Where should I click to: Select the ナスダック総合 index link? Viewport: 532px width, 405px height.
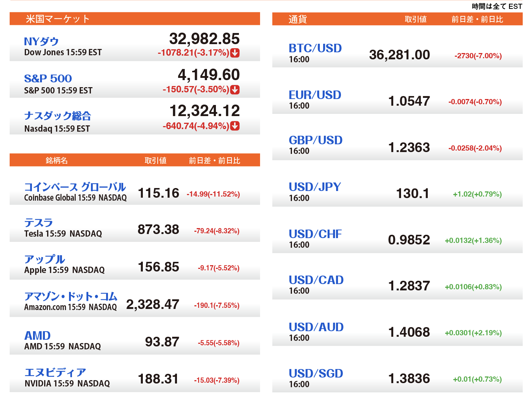(58, 116)
